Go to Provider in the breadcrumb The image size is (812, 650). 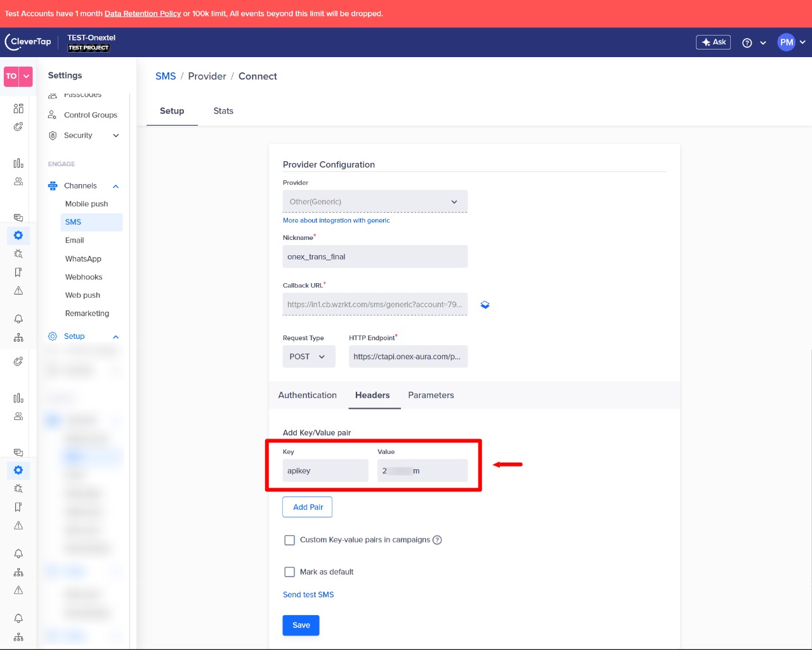(x=207, y=76)
